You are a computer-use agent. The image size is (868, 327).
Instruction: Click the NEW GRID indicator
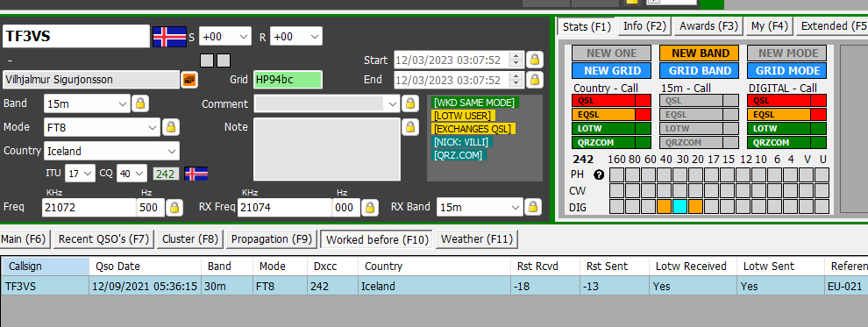click(x=612, y=71)
